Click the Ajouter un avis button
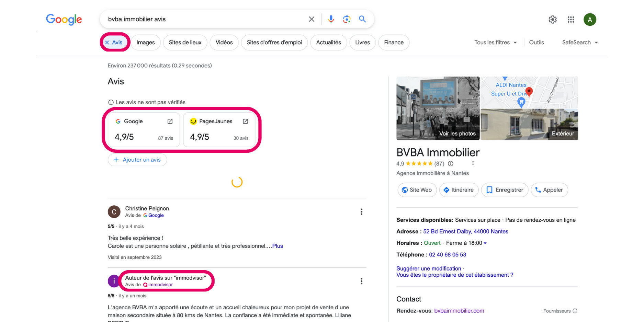This screenshot has height=322, width=644. (137, 160)
